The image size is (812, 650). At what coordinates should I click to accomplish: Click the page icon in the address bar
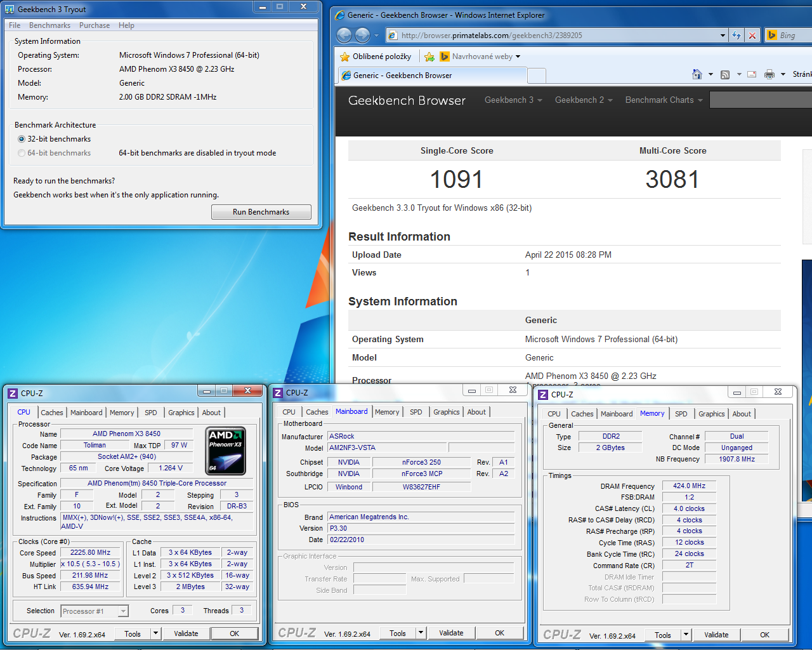(x=393, y=36)
